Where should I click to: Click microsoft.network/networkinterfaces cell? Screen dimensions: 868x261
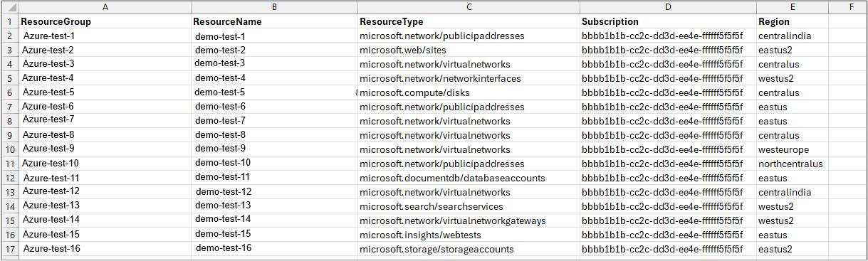click(x=469, y=78)
